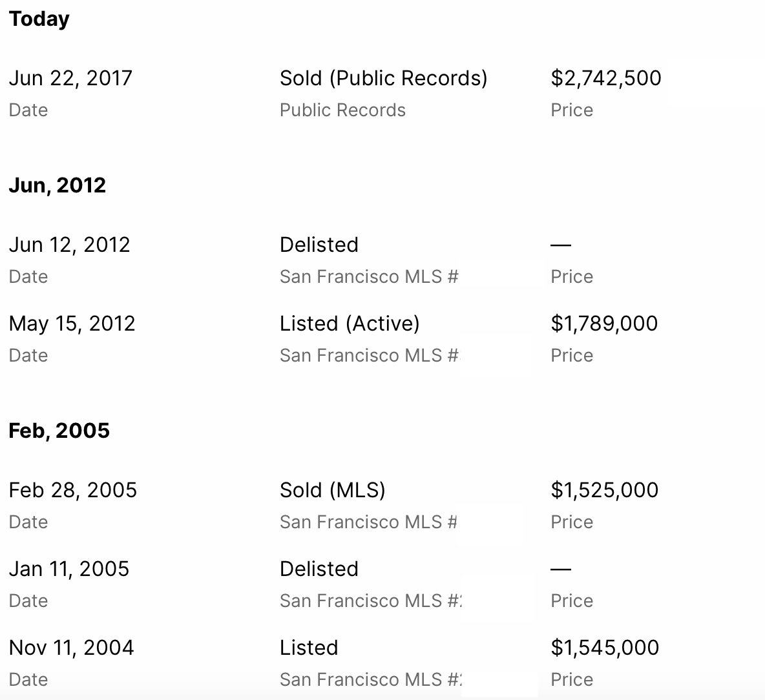Select the May 15, 2012 date

pos(72,324)
